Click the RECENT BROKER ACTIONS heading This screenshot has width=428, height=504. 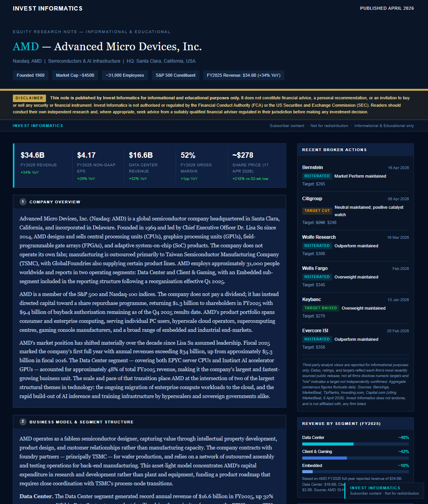(x=334, y=150)
